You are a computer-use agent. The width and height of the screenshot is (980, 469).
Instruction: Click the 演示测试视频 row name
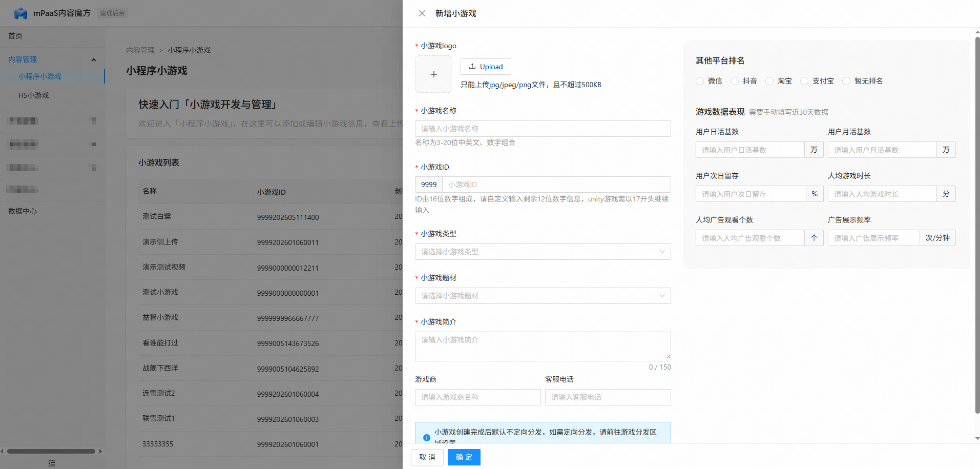click(164, 267)
